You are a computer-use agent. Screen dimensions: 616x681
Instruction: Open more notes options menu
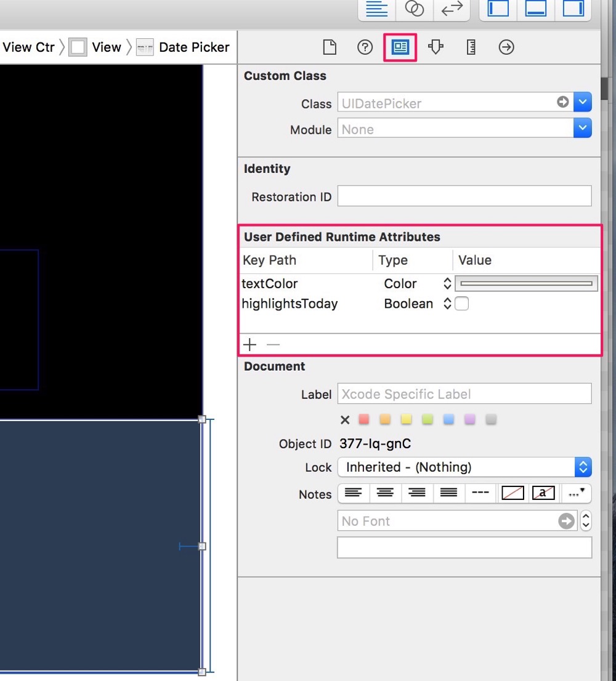(x=576, y=493)
